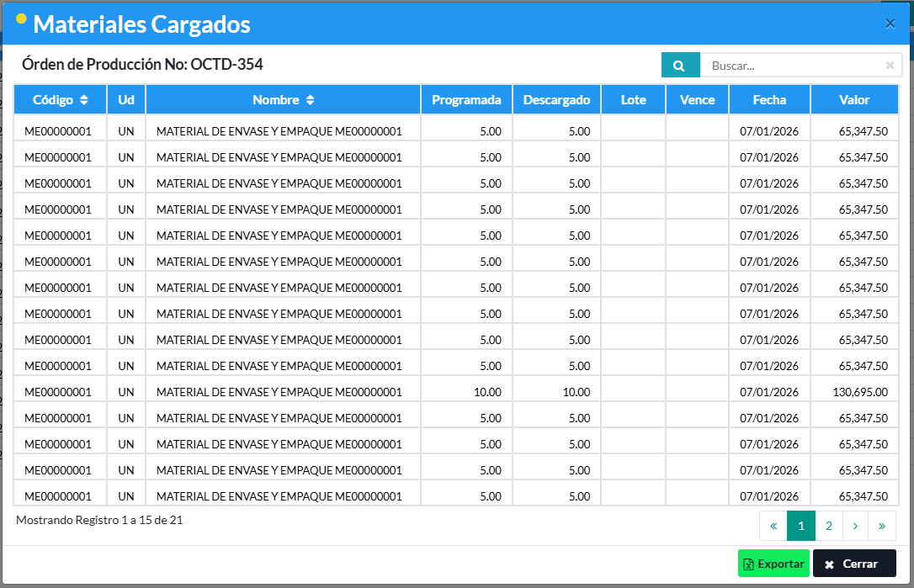The width and height of the screenshot is (914, 588).
Task: Clear search field with the x icon
Action: coord(890,66)
